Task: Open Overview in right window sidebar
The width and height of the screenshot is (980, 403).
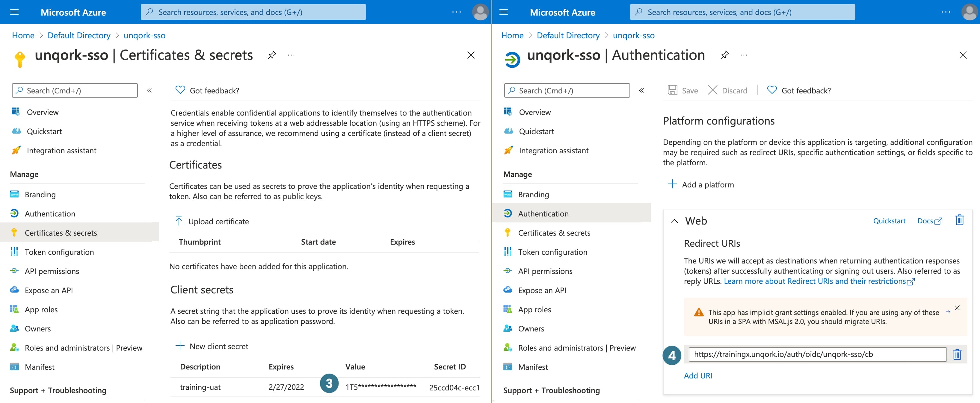Action: coord(535,112)
